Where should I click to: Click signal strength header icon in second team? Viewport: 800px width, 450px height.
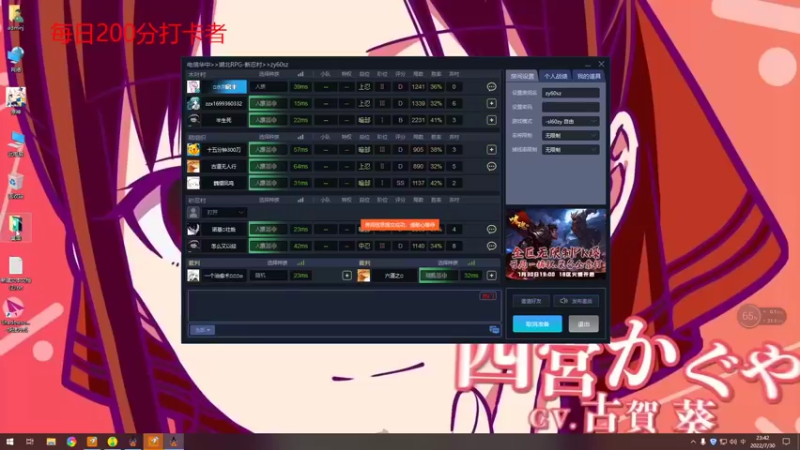click(x=301, y=137)
